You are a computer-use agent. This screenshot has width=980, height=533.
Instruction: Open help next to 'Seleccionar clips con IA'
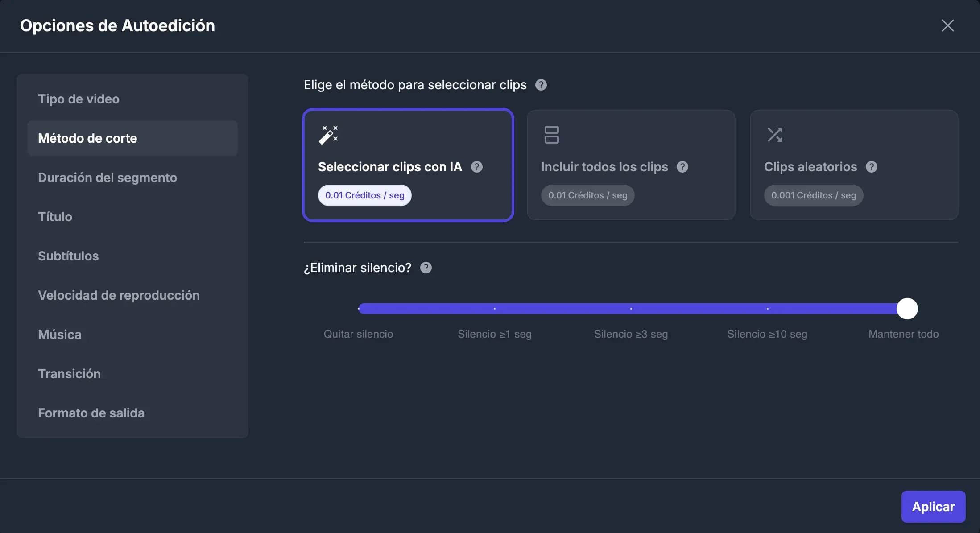tap(477, 167)
